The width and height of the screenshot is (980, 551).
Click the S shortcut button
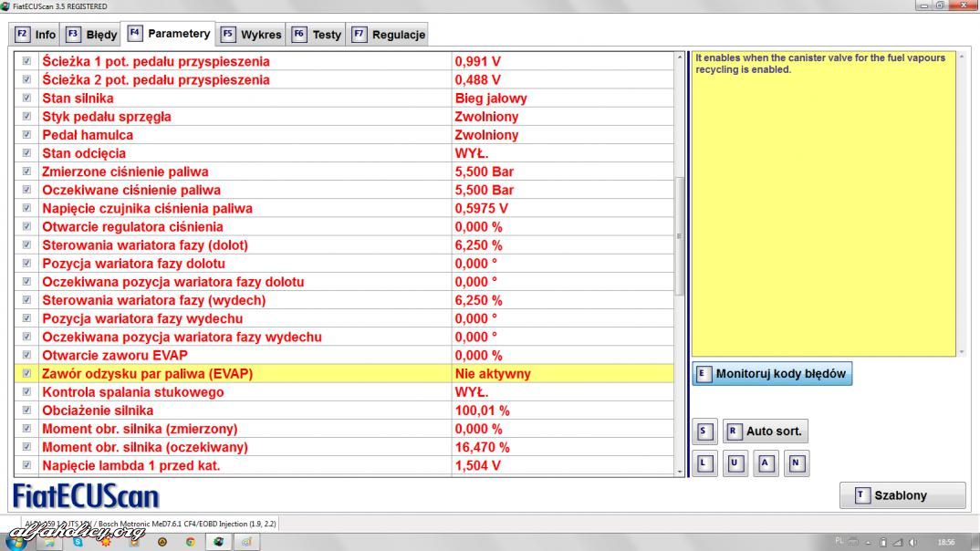703,431
